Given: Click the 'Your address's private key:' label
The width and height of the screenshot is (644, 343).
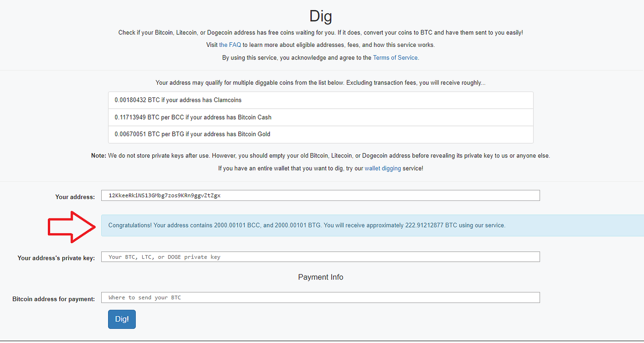Looking at the screenshot, I should tap(56, 258).
